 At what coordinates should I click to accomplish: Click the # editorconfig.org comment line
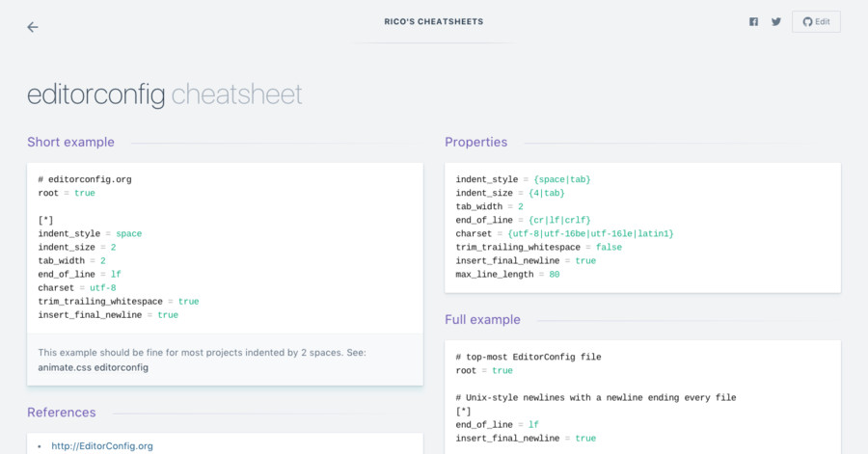(85, 179)
